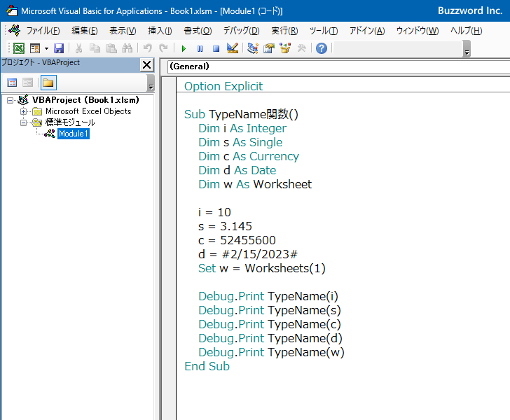Open the デバッグ(D) menu
Viewport: 510px width, 420px height.
click(241, 31)
